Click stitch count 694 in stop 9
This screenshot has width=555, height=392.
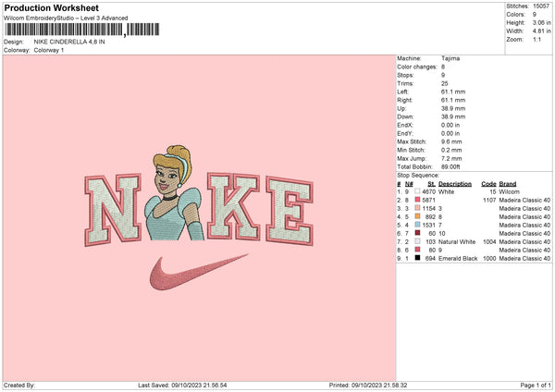point(430,258)
